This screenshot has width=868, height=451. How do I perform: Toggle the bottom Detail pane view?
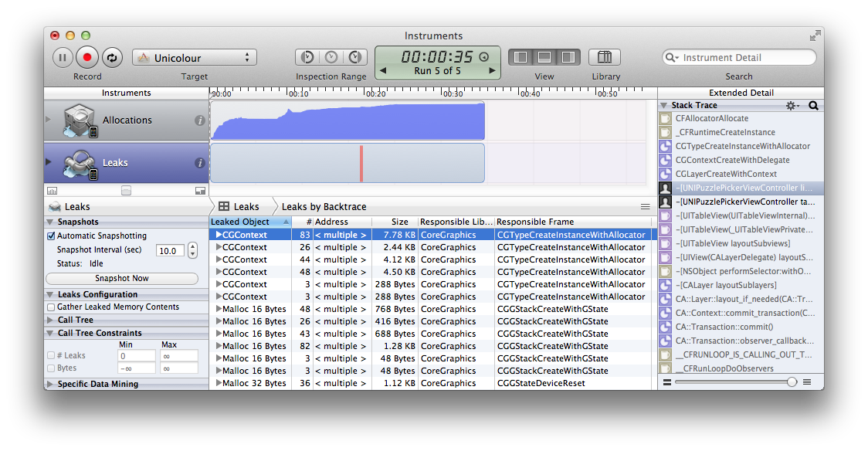pos(544,57)
